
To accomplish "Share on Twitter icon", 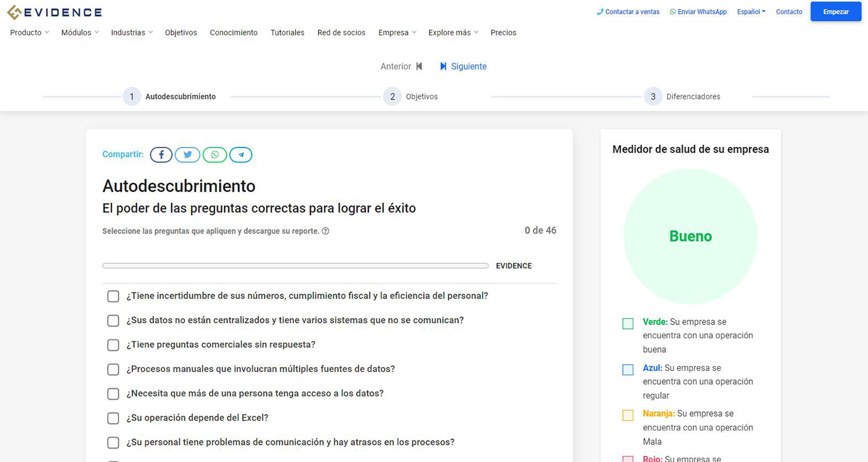I will (x=188, y=155).
